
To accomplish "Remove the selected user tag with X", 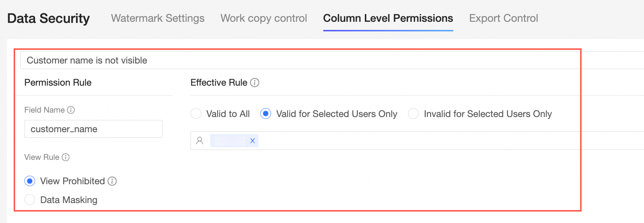I will [253, 141].
